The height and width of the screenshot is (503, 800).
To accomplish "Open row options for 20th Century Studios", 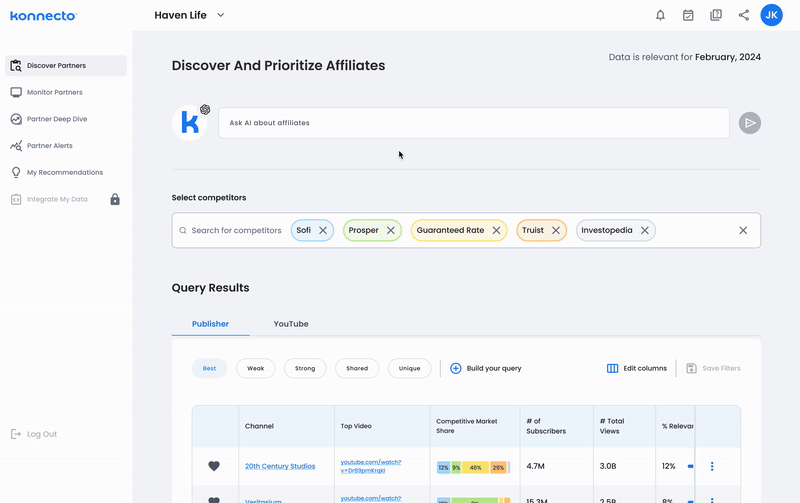I will pyautogui.click(x=712, y=466).
